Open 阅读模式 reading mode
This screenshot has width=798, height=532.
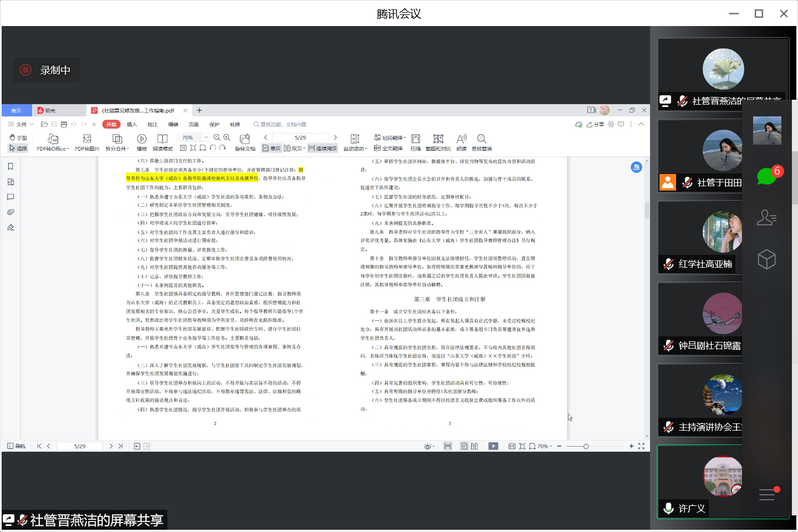pos(162,139)
